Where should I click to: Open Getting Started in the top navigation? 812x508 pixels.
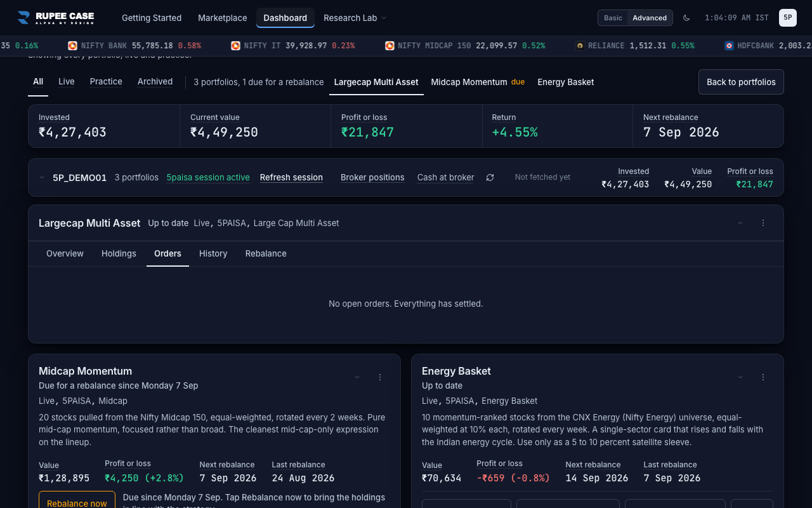point(152,18)
